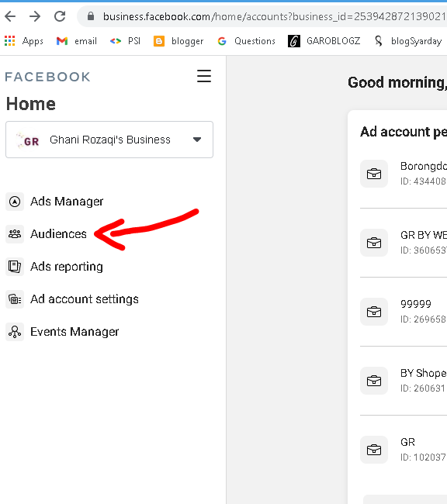Click the Good morning greeting heading

pos(397,83)
